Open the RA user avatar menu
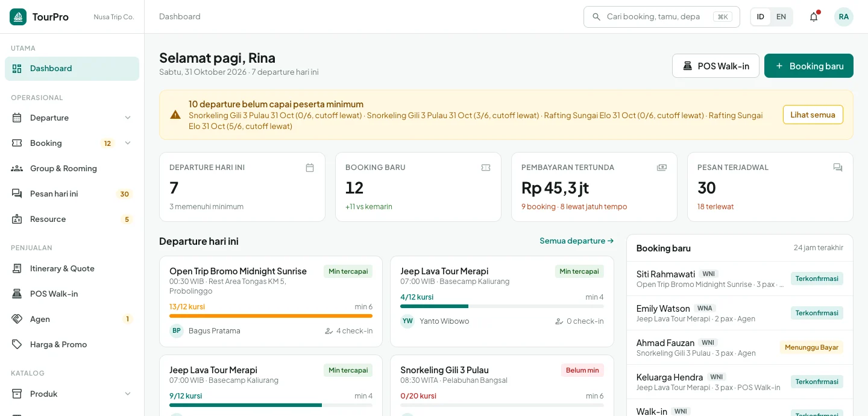 point(844,17)
